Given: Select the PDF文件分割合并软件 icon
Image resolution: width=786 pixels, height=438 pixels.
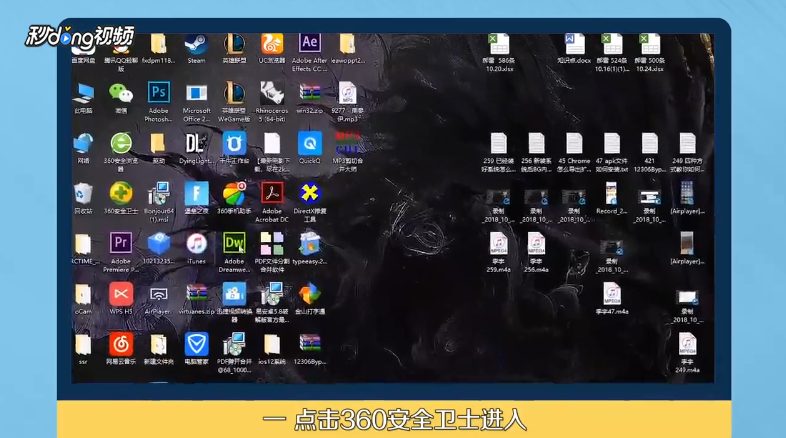Looking at the screenshot, I should pos(272,244).
